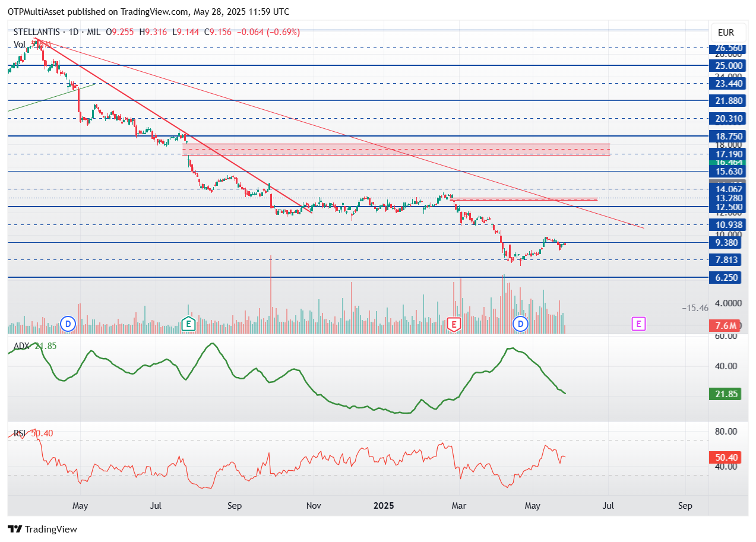The width and height of the screenshot is (756, 542).
Task: Select the 15.630 price level label
Action: coord(729,172)
